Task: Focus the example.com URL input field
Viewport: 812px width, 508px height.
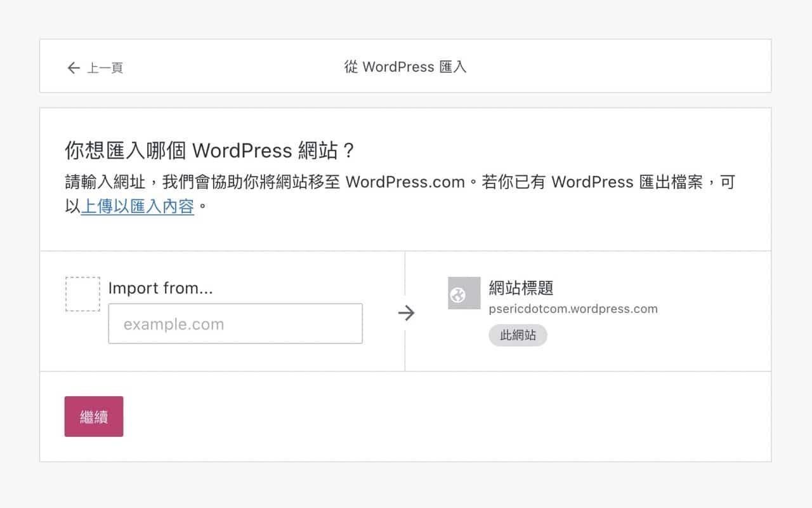Action: click(235, 324)
